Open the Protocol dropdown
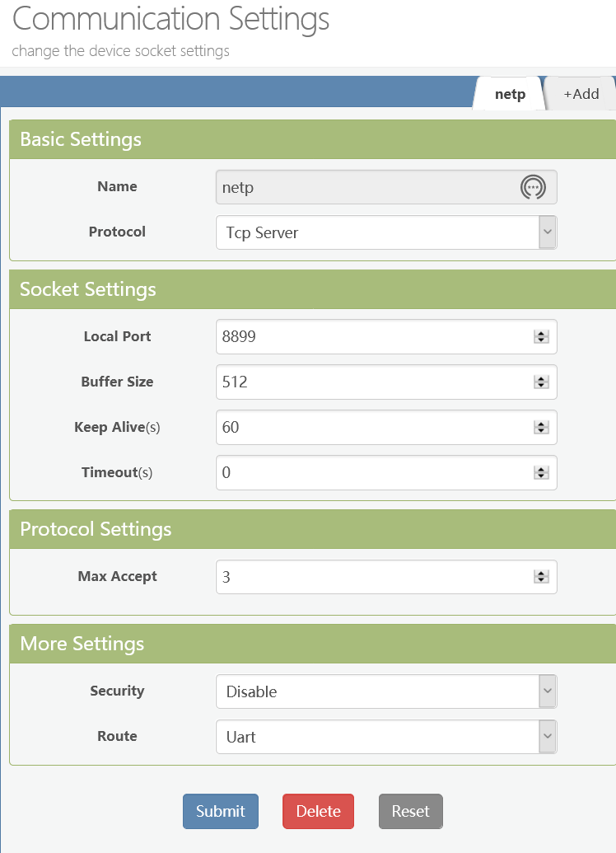Viewport: 616px width, 853px height. 385,232
